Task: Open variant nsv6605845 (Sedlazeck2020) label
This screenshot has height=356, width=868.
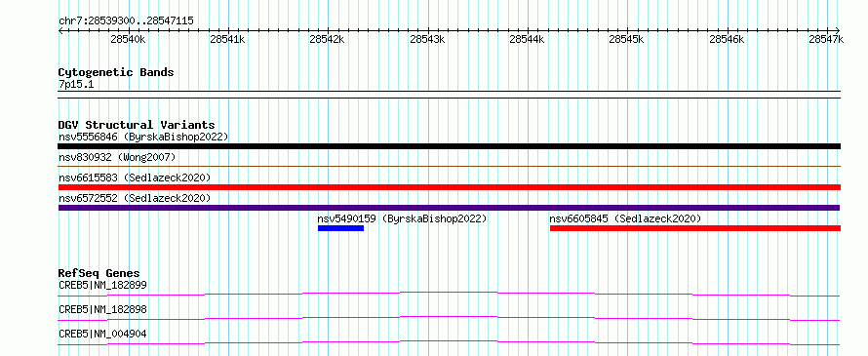Action: (x=625, y=218)
